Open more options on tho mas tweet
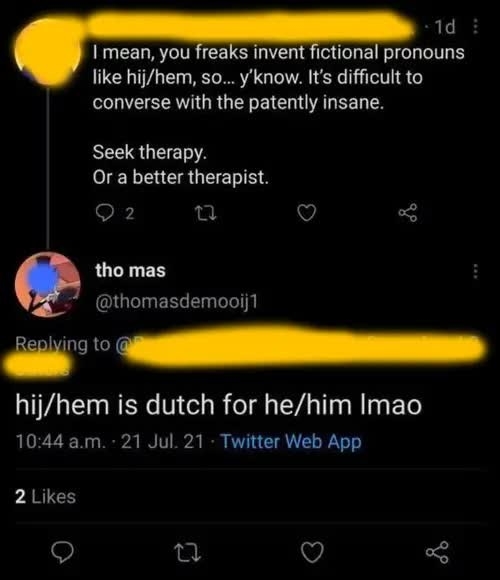 [476, 271]
